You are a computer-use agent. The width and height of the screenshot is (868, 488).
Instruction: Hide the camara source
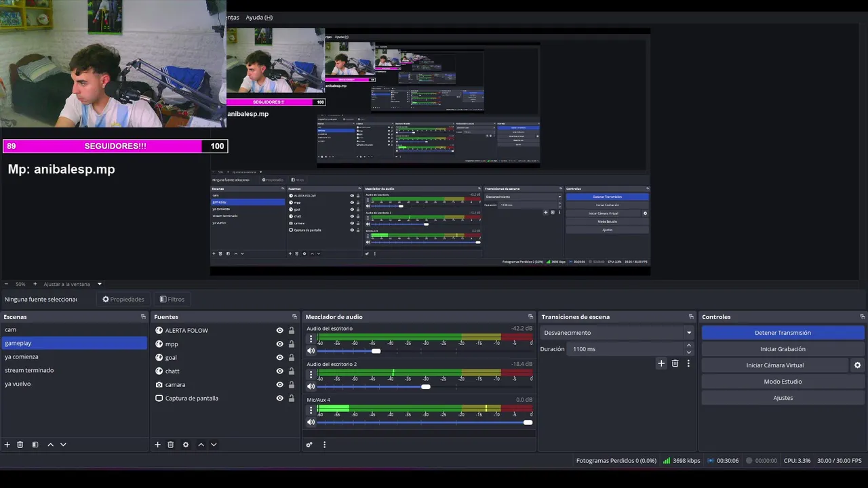point(279,384)
